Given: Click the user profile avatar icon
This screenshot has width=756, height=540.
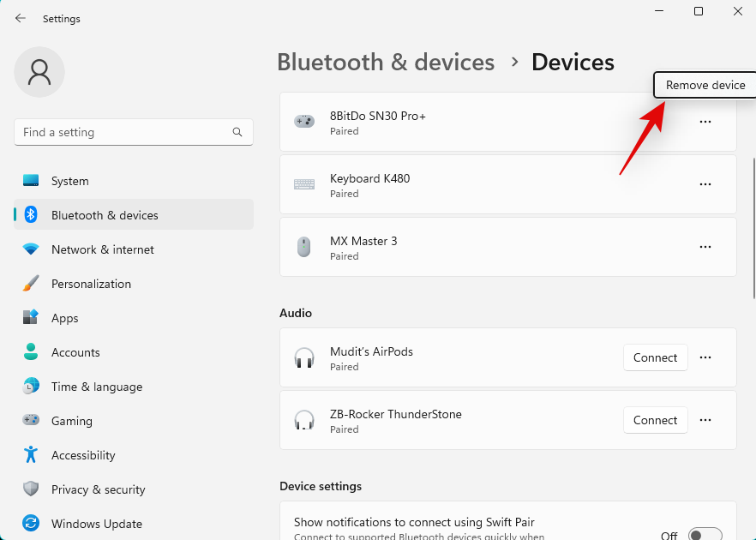Looking at the screenshot, I should point(39,72).
